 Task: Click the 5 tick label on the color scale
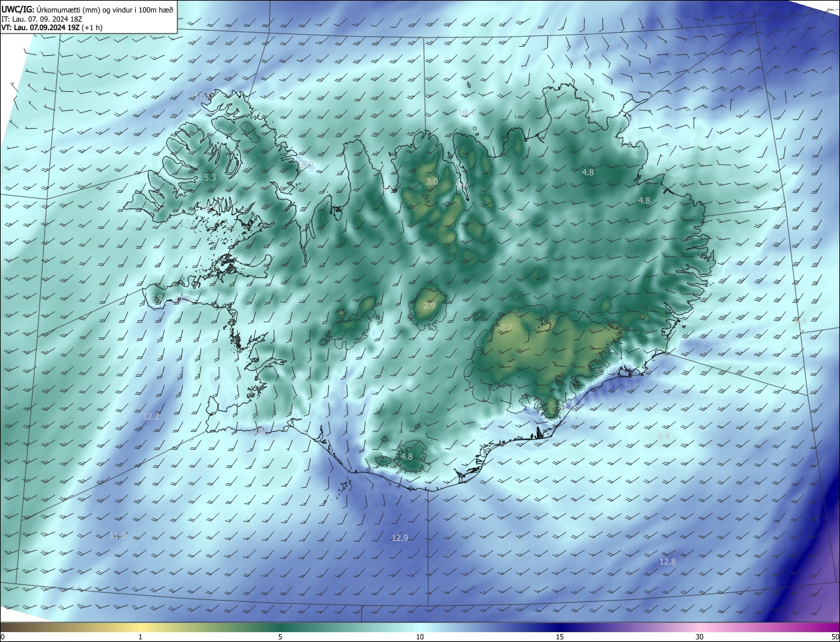280,637
